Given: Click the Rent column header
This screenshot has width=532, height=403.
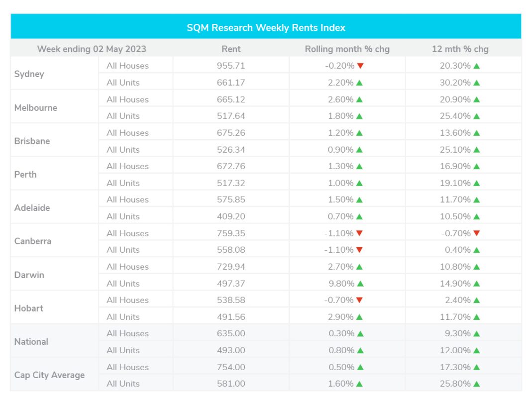Looking at the screenshot, I should [231, 49].
